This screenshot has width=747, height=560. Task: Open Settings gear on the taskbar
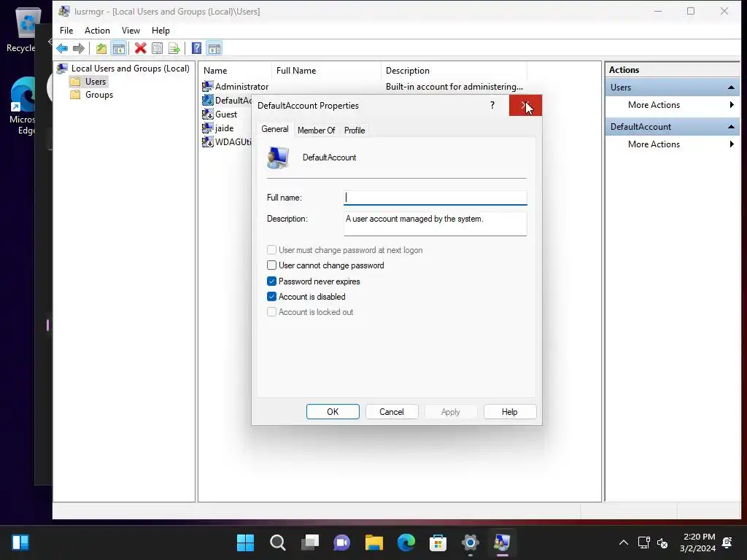click(x=470, y=542)
